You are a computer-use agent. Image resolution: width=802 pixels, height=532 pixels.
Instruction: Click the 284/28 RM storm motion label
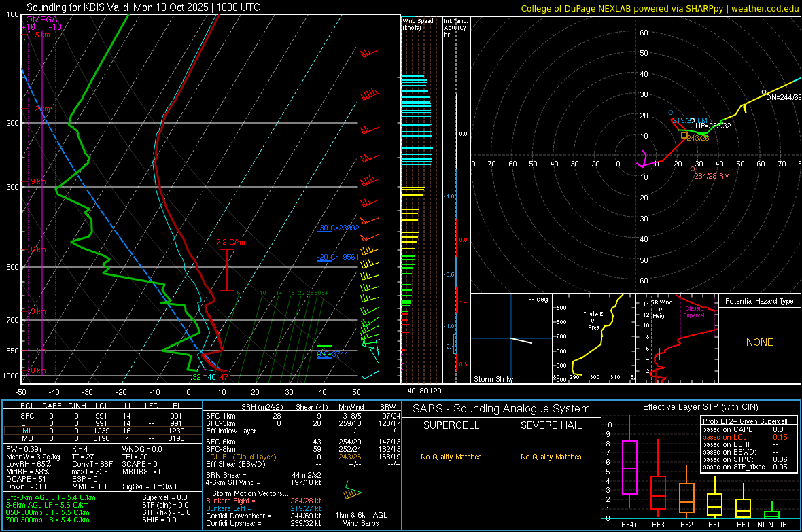coord(712,176)
